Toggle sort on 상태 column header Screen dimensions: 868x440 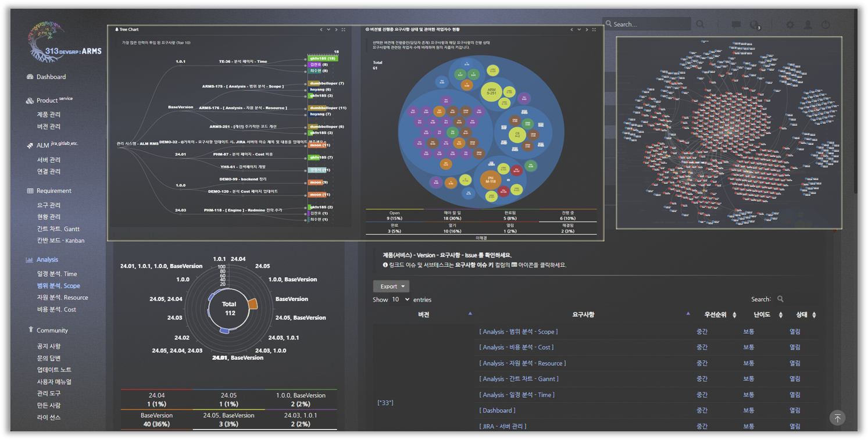click(x=805, y=314)
